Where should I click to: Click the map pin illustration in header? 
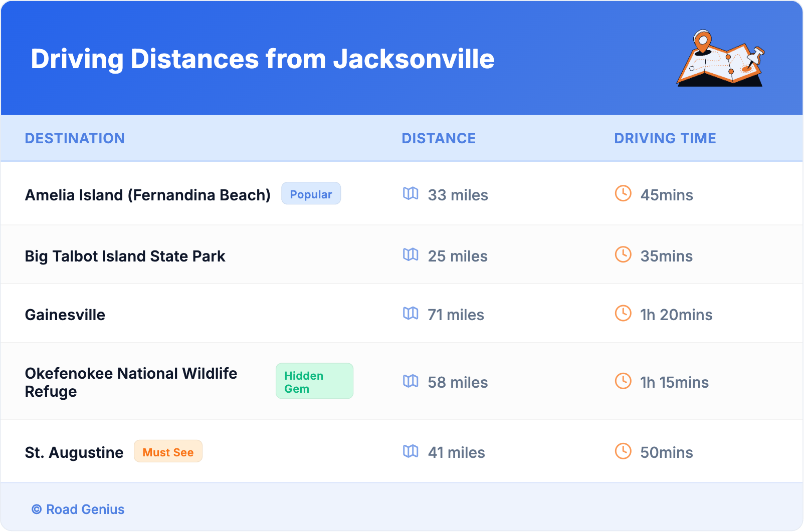click(x=720, y=59)
